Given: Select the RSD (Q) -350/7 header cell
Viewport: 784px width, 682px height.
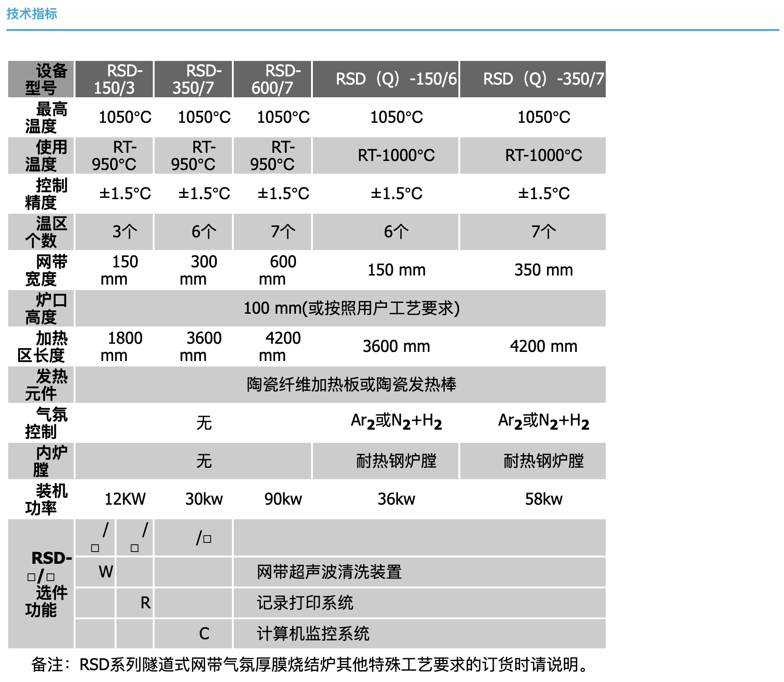Looking at the screenshot, I should [x=533, y=79].
